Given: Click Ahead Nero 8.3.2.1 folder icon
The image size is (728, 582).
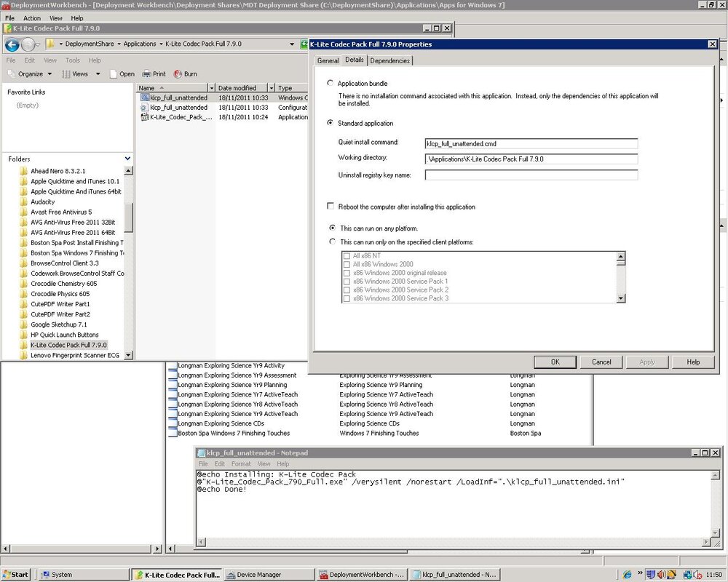Looking at the screenshot, I should [24, 171].
